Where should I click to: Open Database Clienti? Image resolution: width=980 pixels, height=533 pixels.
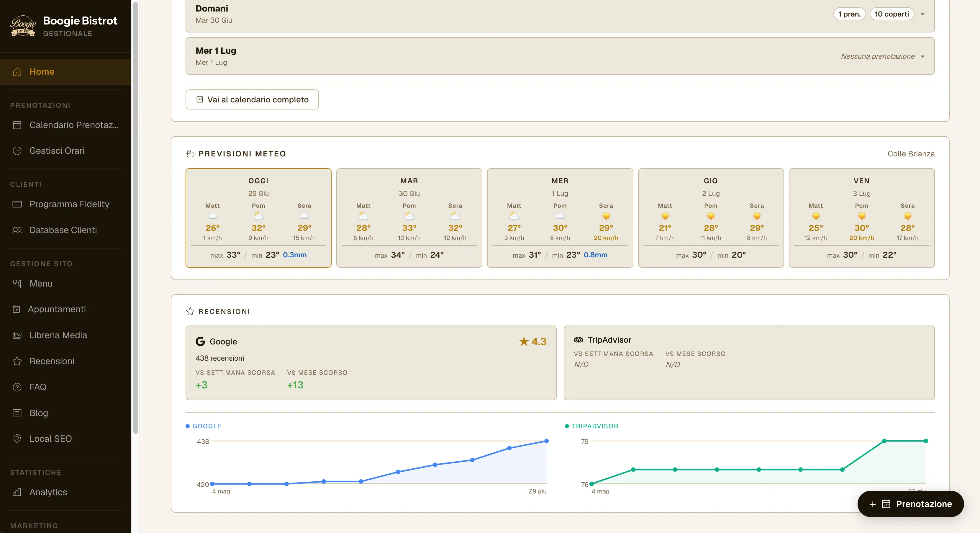[x=65, y=230]
